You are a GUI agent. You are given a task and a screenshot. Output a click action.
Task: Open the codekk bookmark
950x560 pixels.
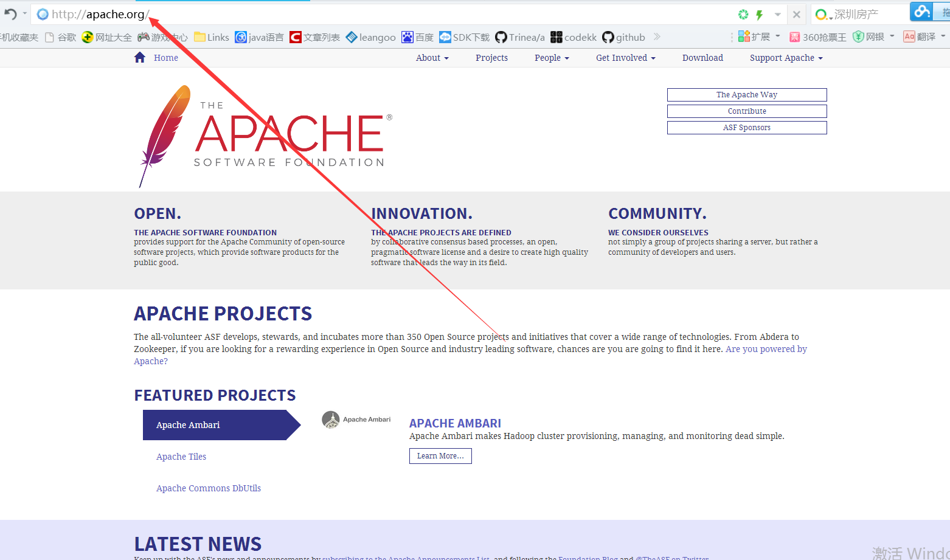pyautogui.click(x=574, y=37)
